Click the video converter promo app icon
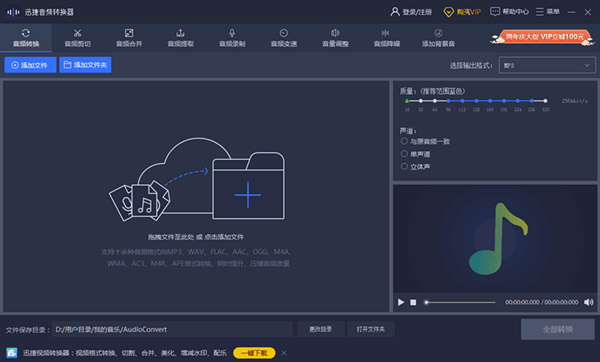 pyautogui.click(x=11, y=353)
